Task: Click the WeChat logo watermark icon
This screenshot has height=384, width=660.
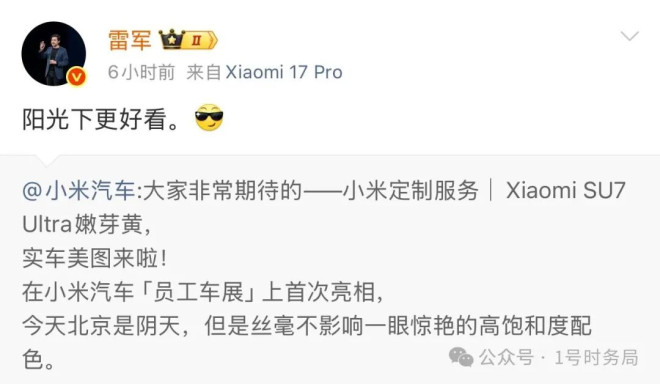Action: [x=461, y=357]
